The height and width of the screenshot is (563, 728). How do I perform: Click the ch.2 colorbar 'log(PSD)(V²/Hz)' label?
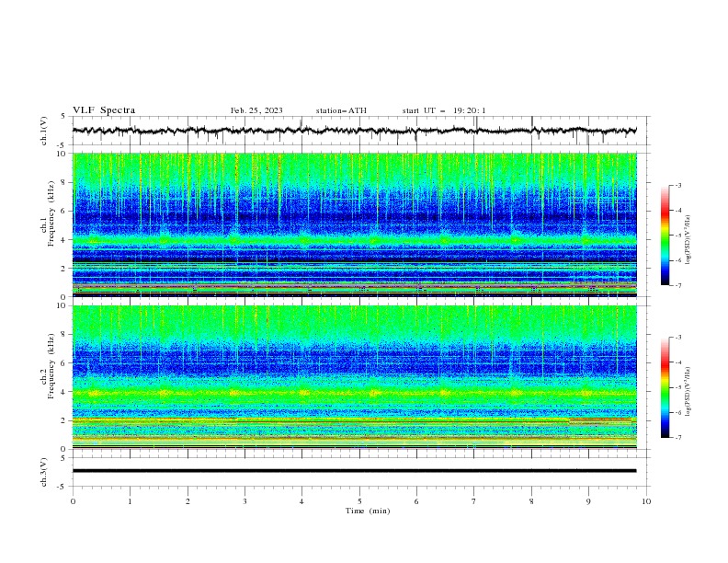(x=688, y=392)
